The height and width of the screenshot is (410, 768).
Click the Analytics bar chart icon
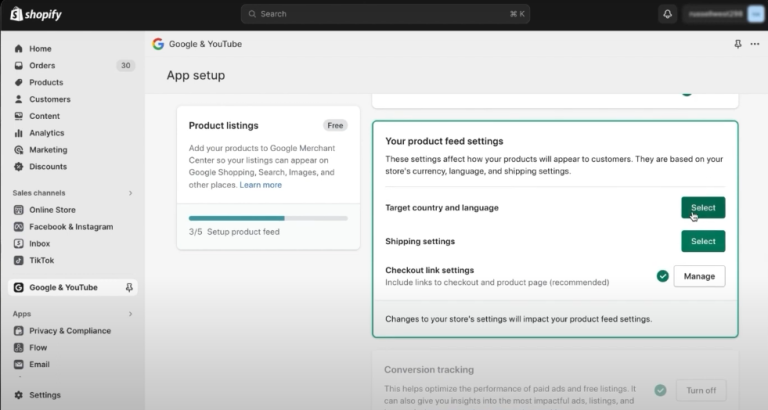coord(19,133)
